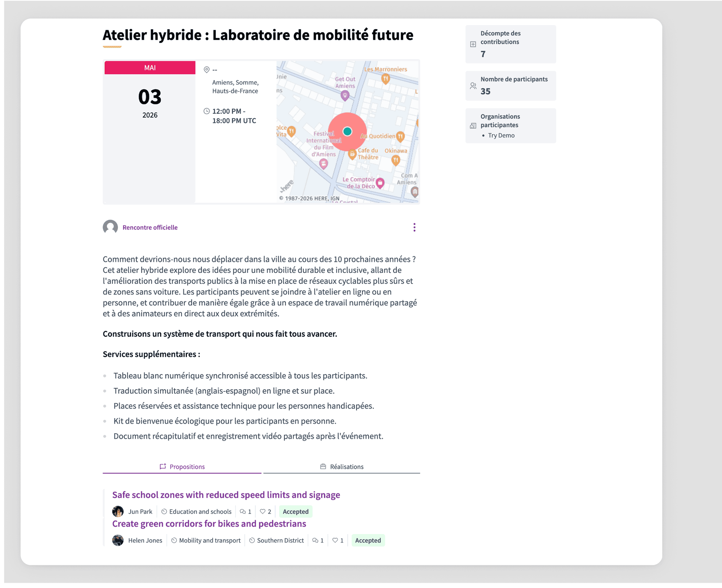Click the Rencontre officielle avatar icon

110,227
